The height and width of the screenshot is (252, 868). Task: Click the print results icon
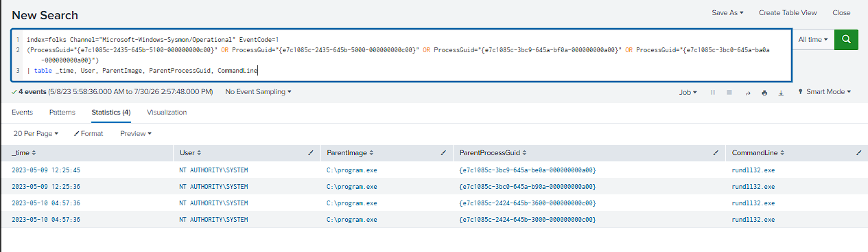point(764,92)
